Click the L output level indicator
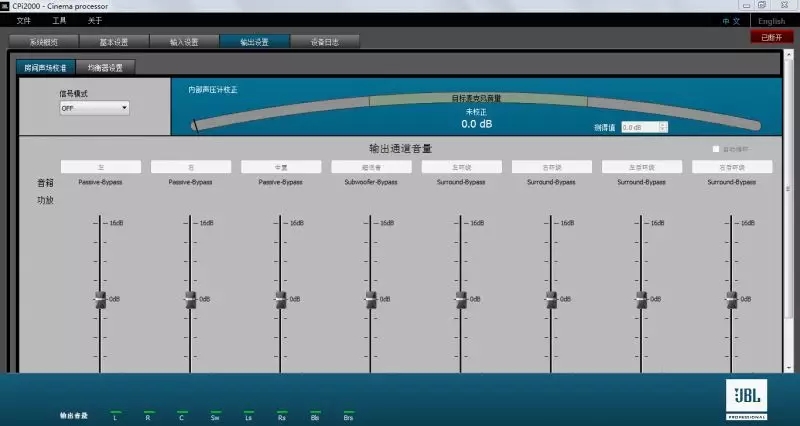This screenshot has height=426, width=800. [x=115, y=412]
